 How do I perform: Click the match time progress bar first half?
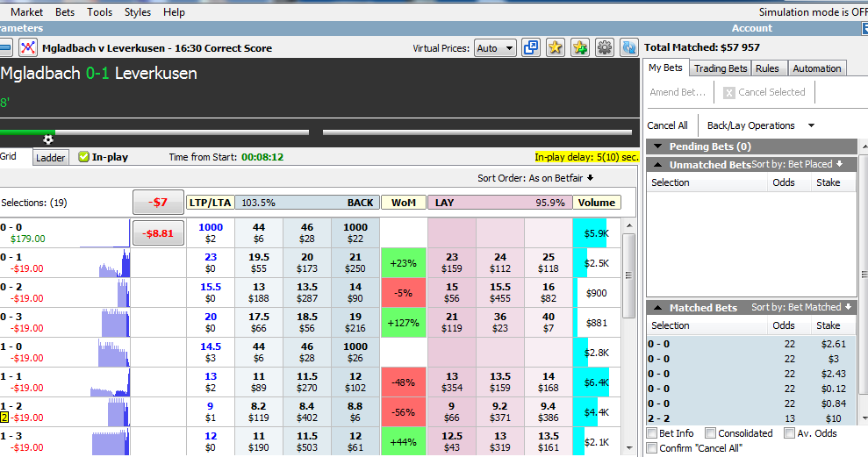pos(154,132)
